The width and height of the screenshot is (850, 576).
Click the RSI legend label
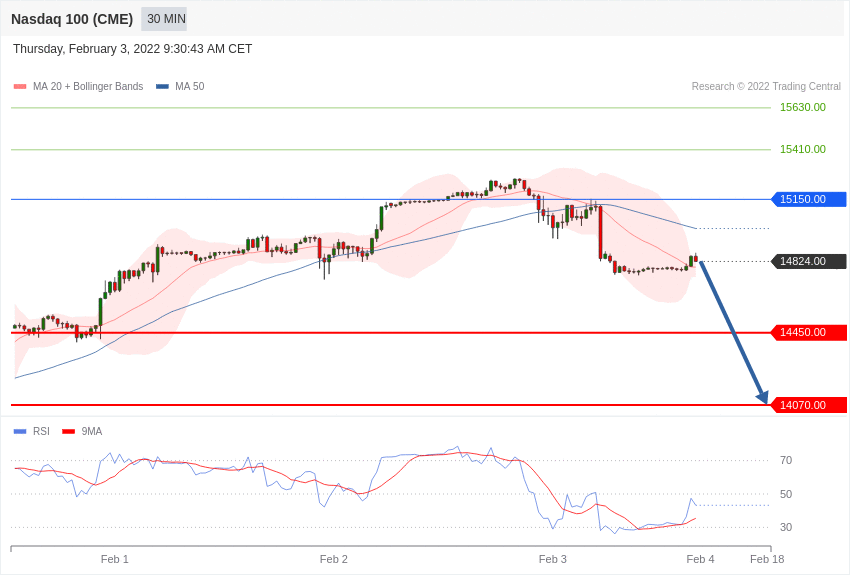41,431
